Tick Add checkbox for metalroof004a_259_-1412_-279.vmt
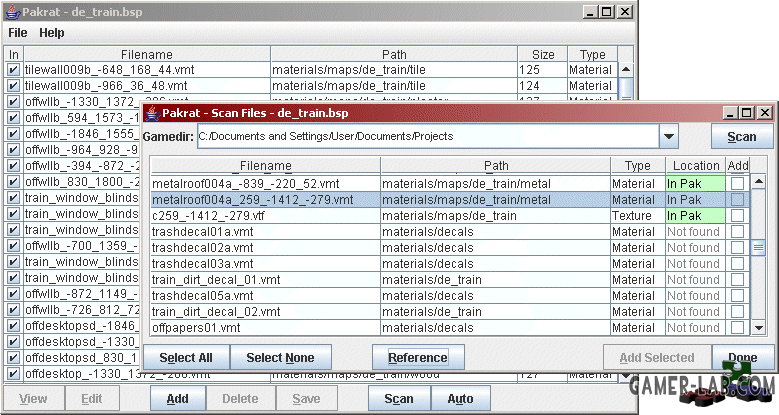Image resolution: width=779 pixels, height=415 pixels. 737,199
